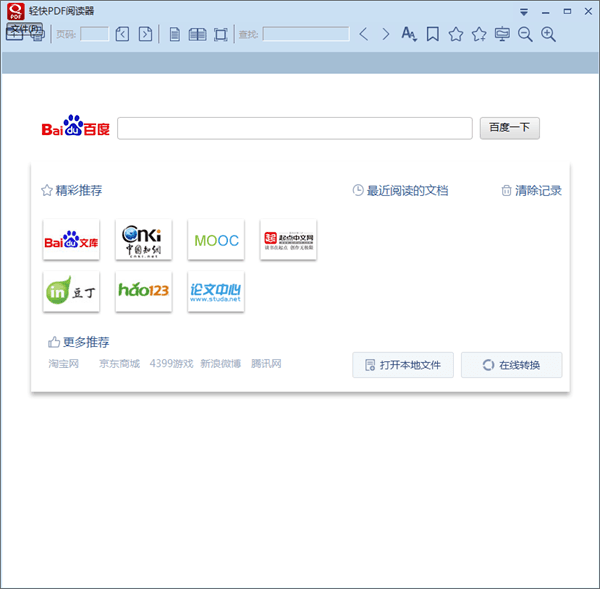Click the 页码 page number field
The width and height of the screenshot is (600, 589).
[94, 34]
